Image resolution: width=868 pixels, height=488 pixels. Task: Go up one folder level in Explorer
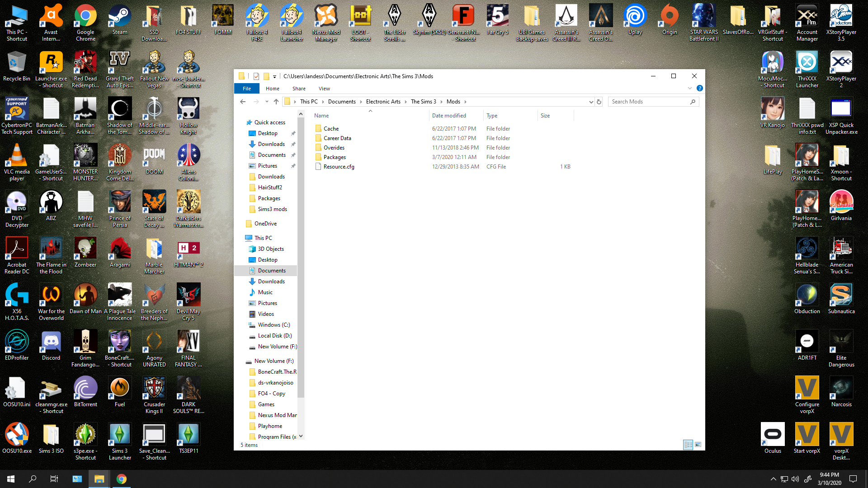pyautogui.click(x=276, y=102)
